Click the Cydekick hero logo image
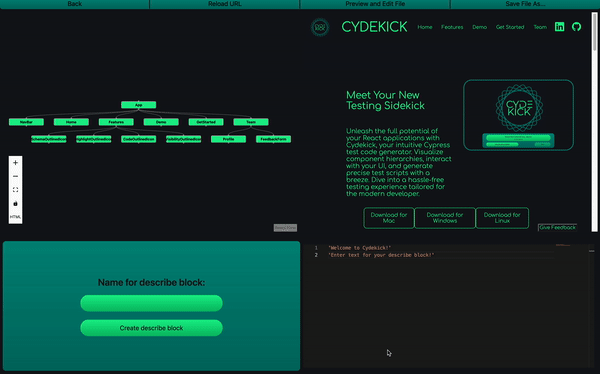The width and height of the screenshot is (600, 374). [518, 115]
